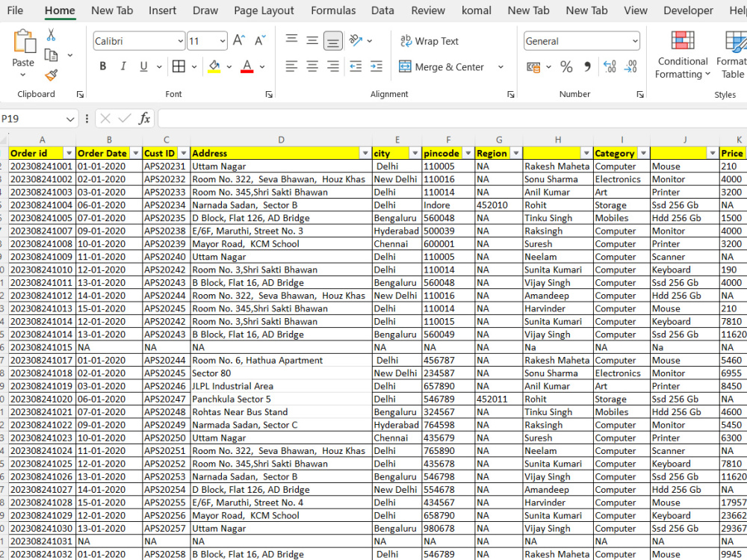Screen dimensions: 747x560
Task: Click the P19 Name Box field
Action: (31, 119)
